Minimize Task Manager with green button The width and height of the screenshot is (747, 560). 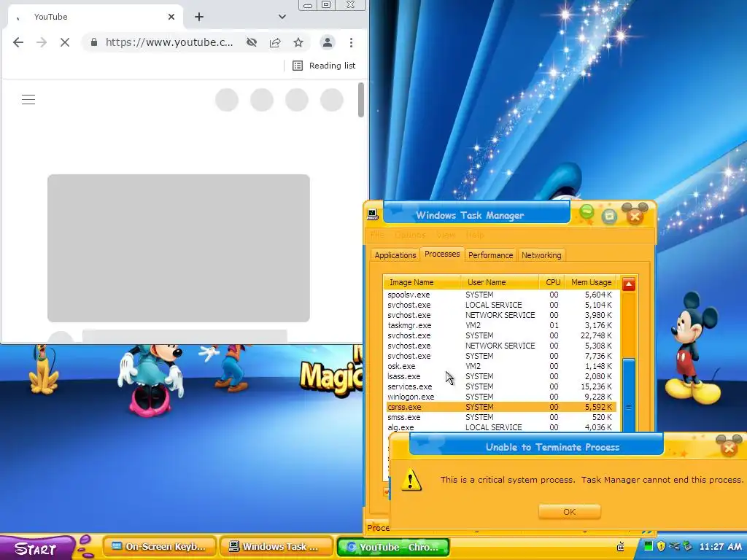[587, 212]
